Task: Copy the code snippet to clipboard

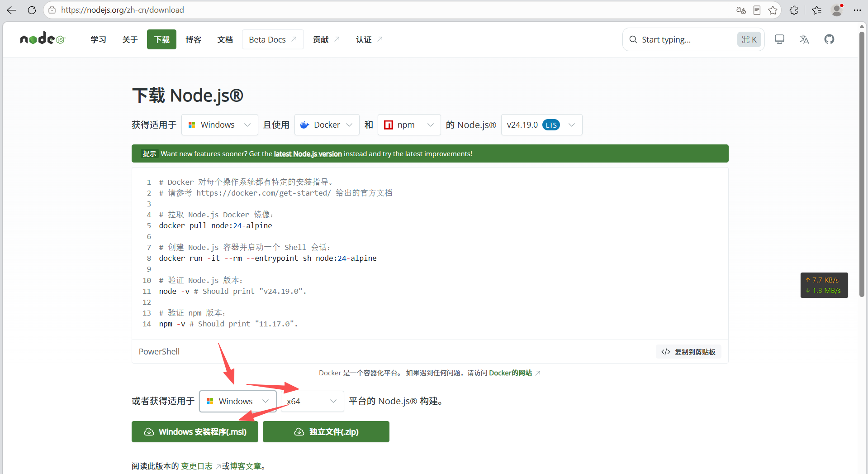Action: coord(688,352)
